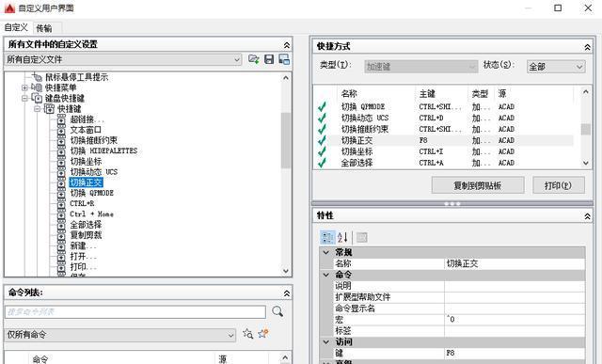Click the 键盘快捷键 node icon in the tree
This screenshot has width=602, height=364.
point(37,98)
